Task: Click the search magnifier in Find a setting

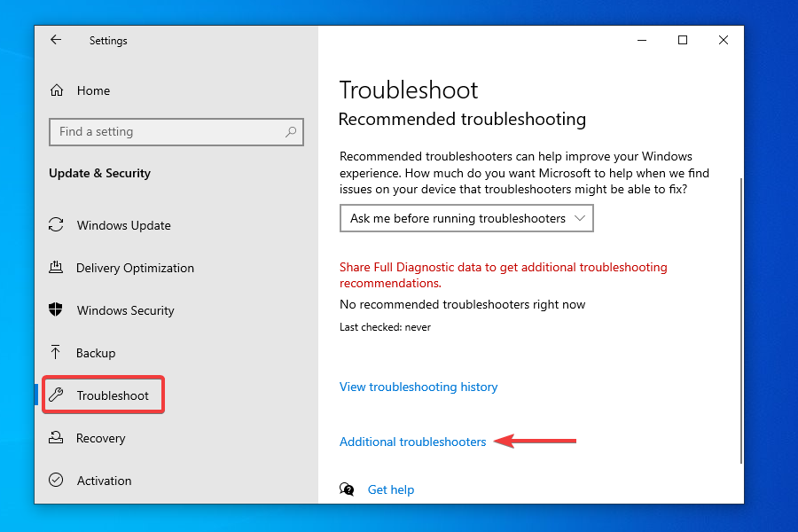Action: [291, 131]
